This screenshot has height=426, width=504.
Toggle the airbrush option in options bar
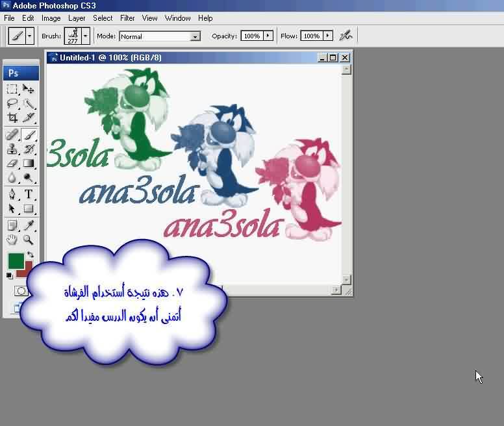(x=346, y=36)
